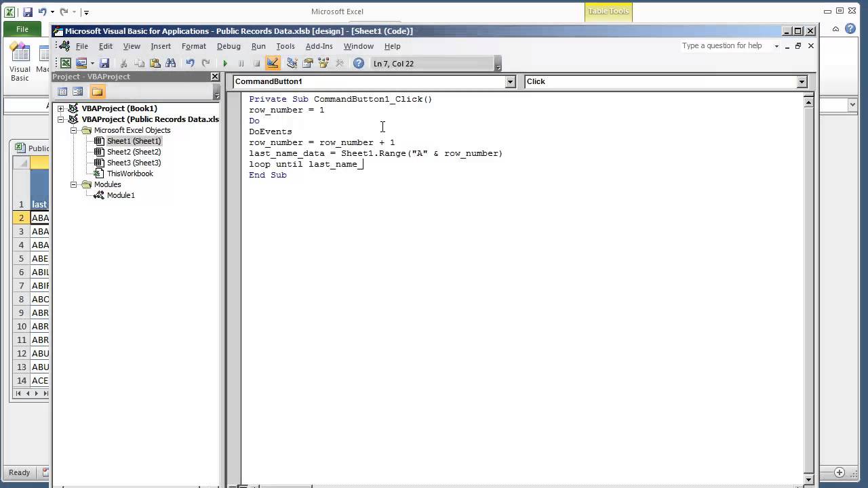Open Object Browser from the toolbar

point(323,63)
